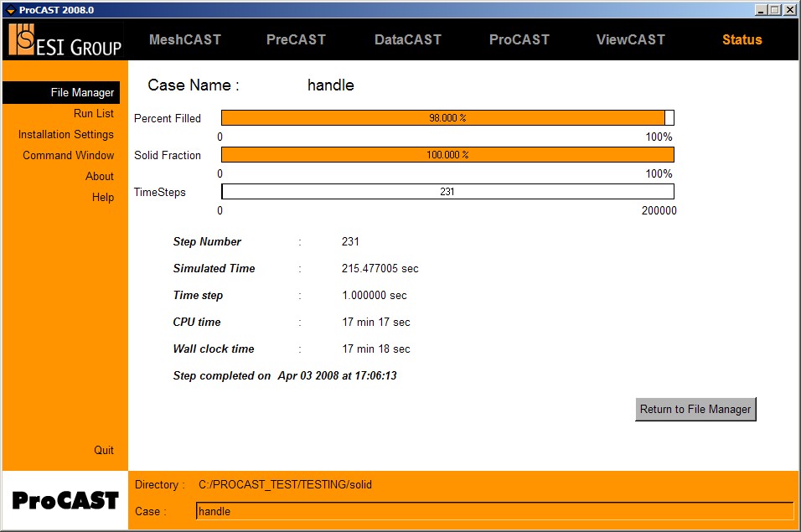
Task: Open the ViewCAST tab
Action: [x=630, y=40]
